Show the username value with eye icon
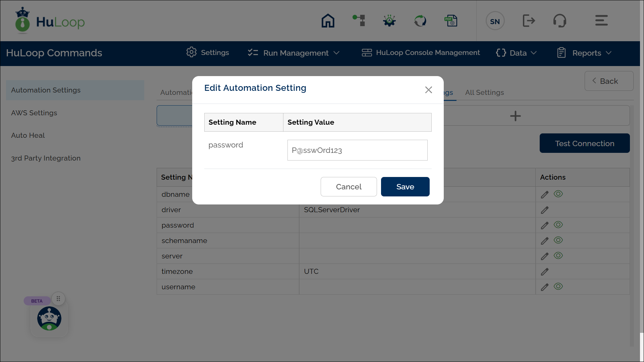The width and height of the screenshot is (644, 362). [x=558, y=287]
